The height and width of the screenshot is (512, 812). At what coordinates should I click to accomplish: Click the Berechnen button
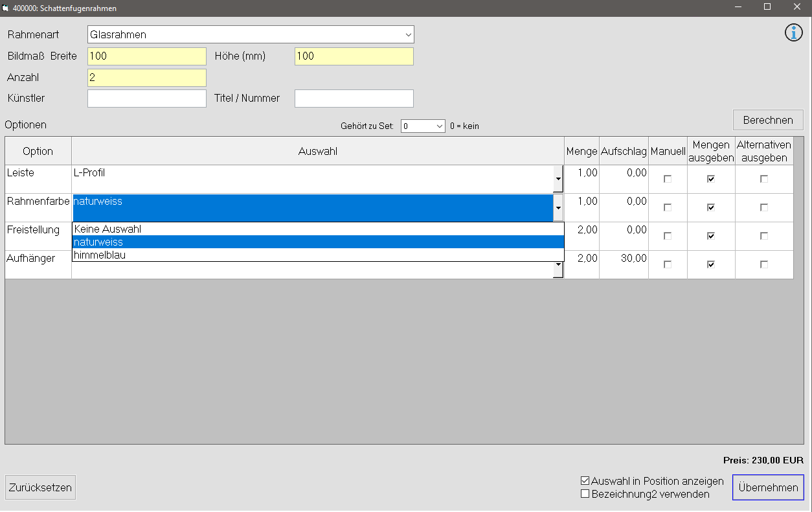coord(768,120)
